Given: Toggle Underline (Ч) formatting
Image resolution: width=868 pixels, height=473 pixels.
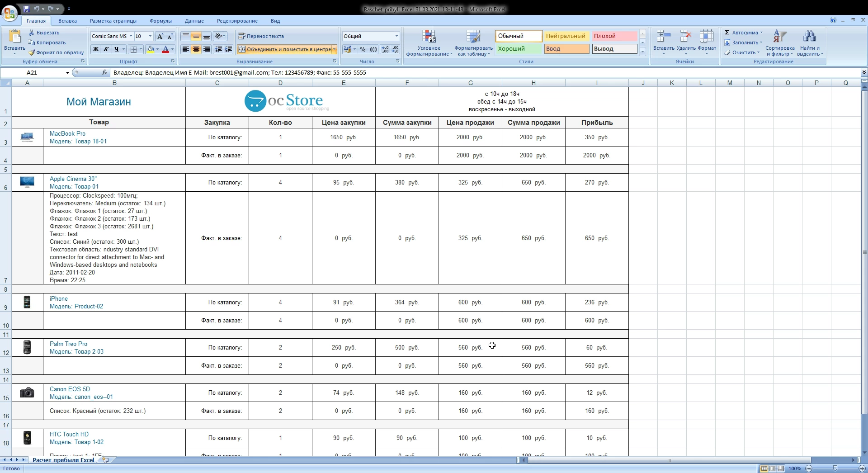Looking at the screenshot, I should pos(116,49).
